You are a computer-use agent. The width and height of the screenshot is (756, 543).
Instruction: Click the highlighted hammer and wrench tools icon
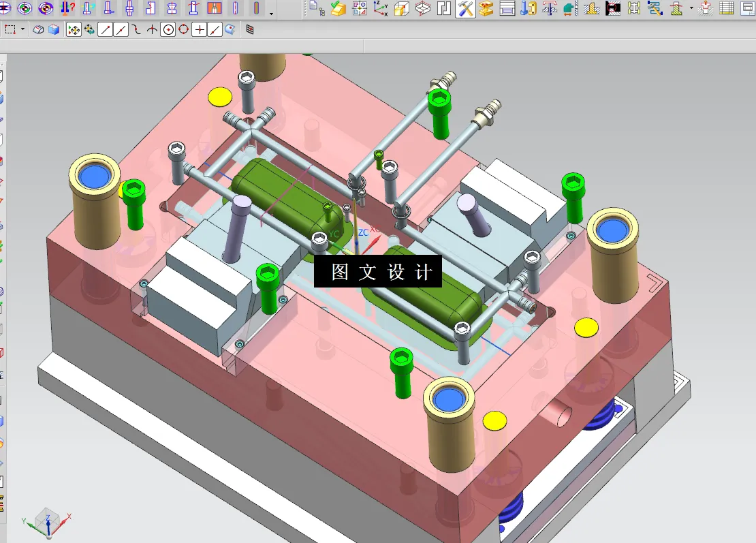click(x=465, y=7)
